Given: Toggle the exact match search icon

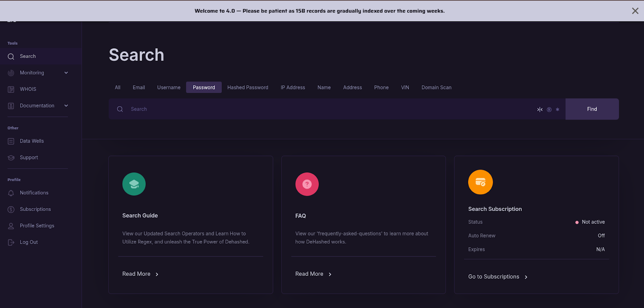Looking at the screenshot, I should click(540, 110).
